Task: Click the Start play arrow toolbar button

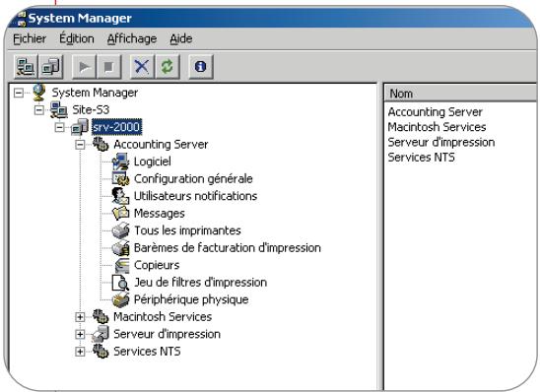Action: (84, 66)
